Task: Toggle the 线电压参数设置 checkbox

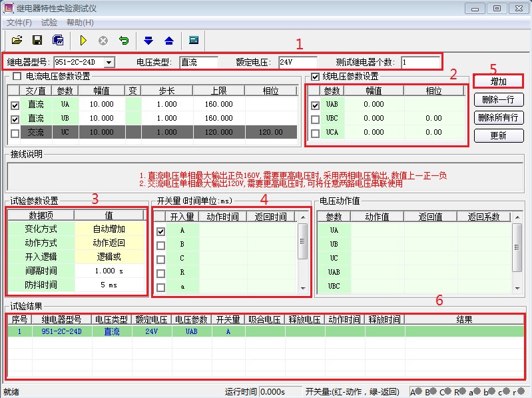Action: click(316, 76)
